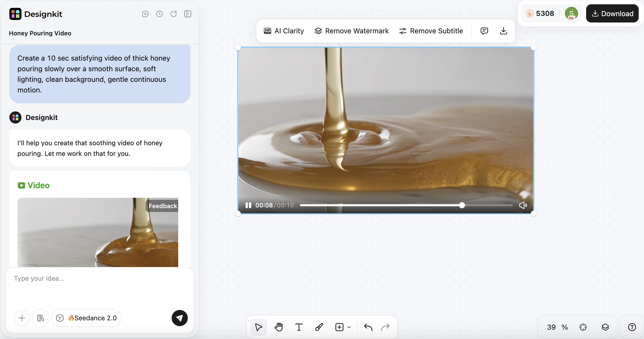Undo the last action

pos(368,327)
